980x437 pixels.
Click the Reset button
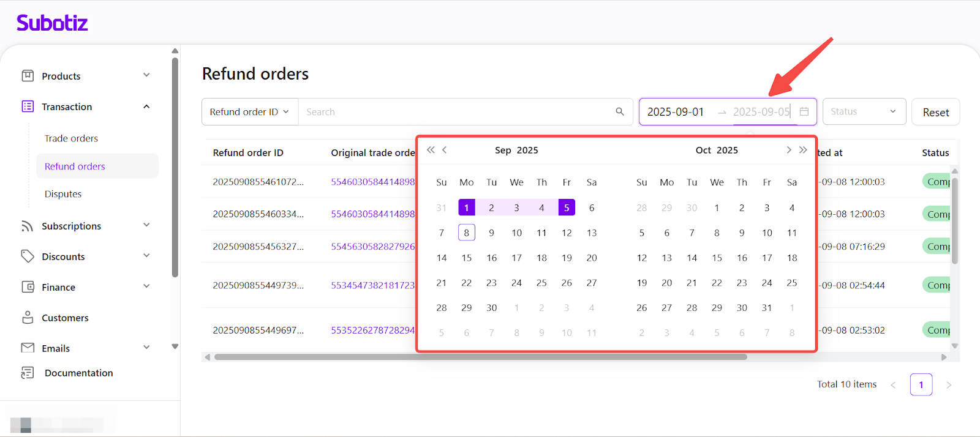pos(935,112)
